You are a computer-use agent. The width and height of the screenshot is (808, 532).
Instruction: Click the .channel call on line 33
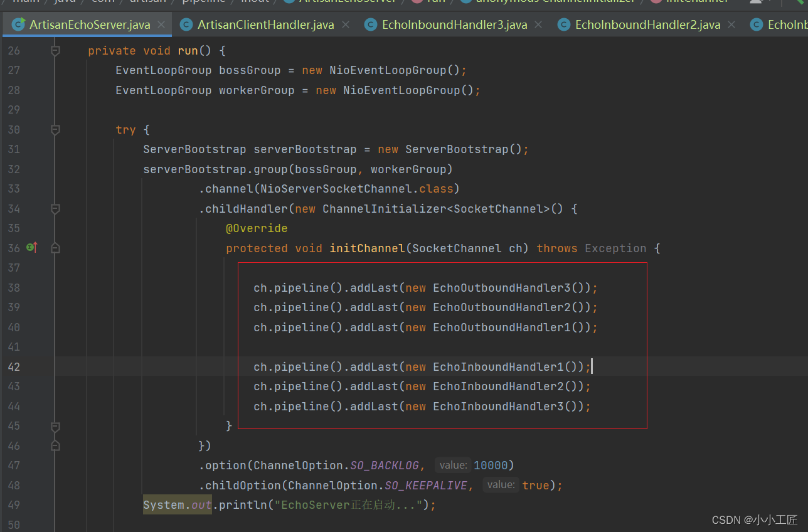[x=226, y=189]
